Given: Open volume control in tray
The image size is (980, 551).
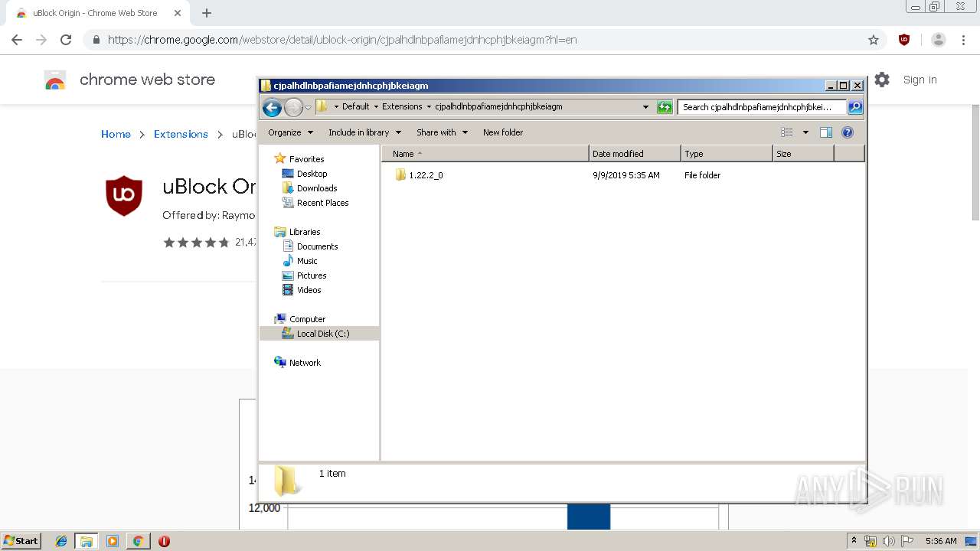Looking at the screenshot, I should pos(888,541).
